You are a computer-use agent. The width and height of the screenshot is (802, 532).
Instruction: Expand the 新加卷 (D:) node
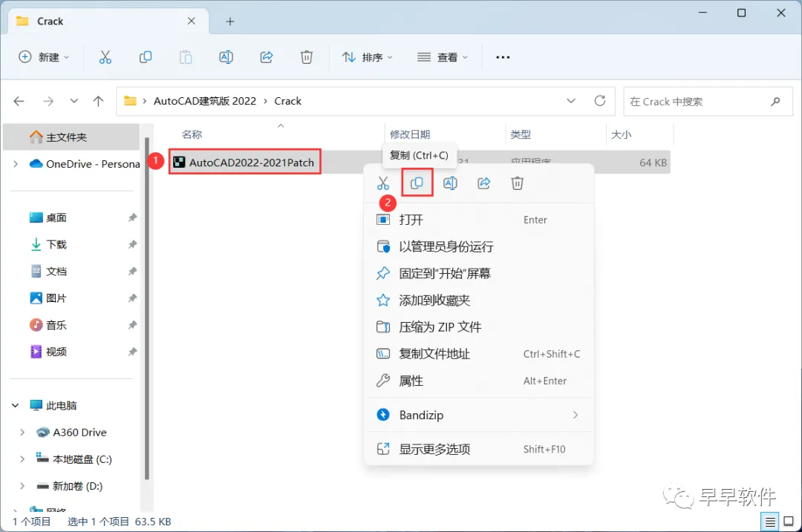click(22, 486)
